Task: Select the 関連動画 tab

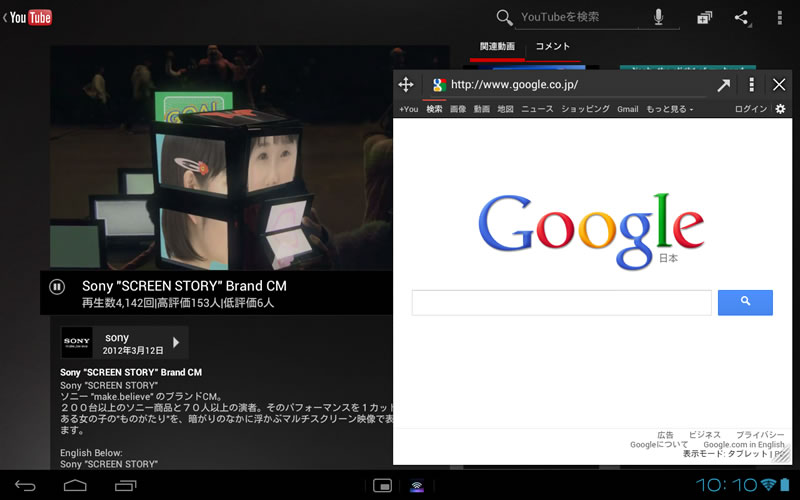Action: (x=497, y=46)
